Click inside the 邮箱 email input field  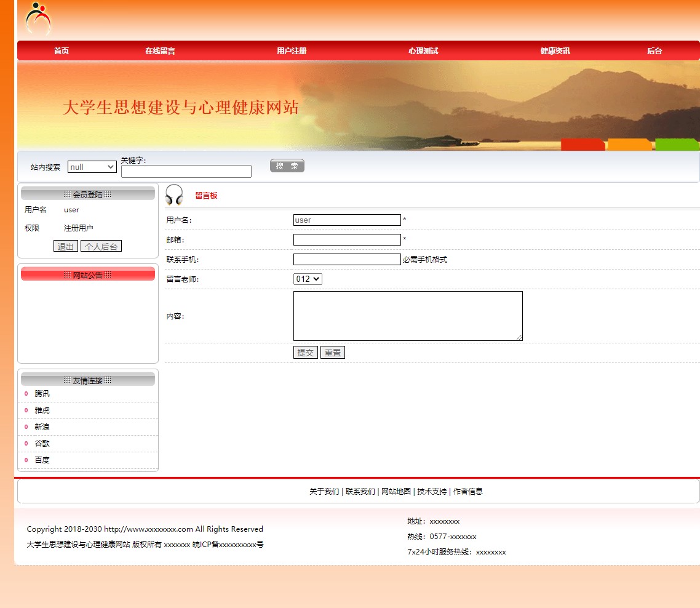tap(346, 239)
